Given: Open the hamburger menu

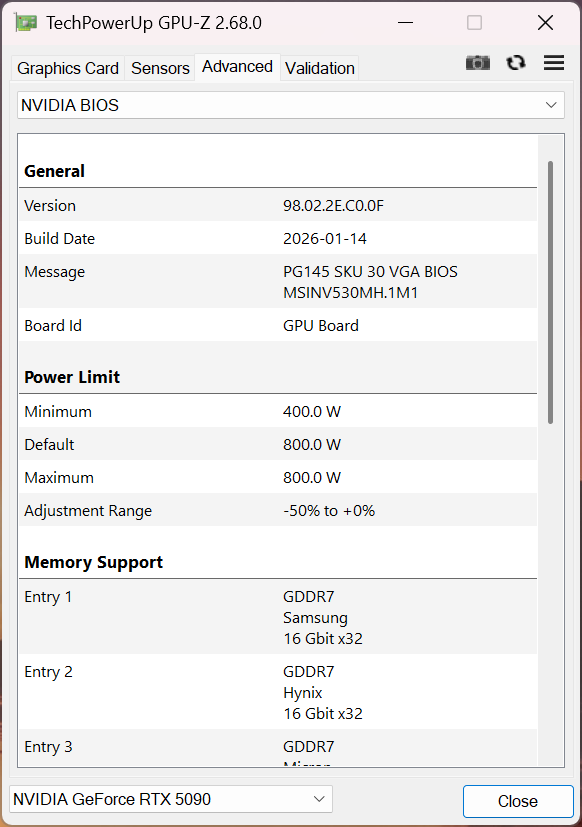Looking at the screenshot, I should (x=554, y=62).
